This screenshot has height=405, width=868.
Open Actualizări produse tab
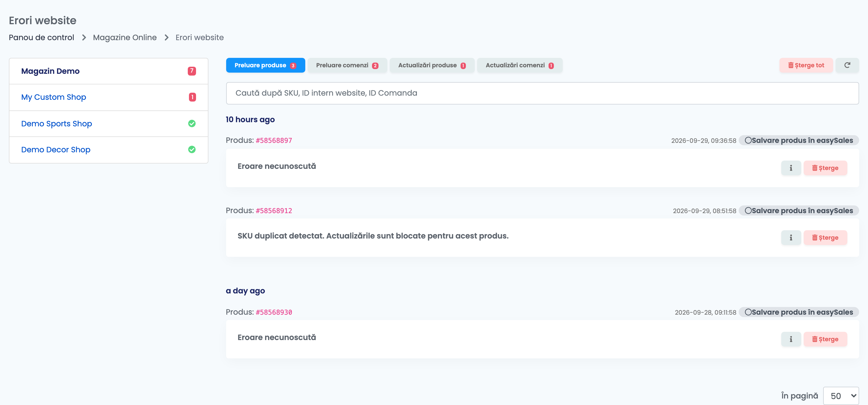pos(432,65)
